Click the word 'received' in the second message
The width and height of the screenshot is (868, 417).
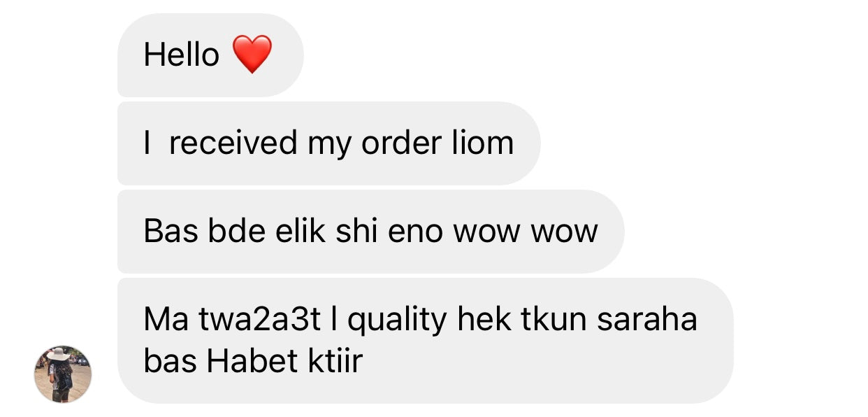point(233,143)
